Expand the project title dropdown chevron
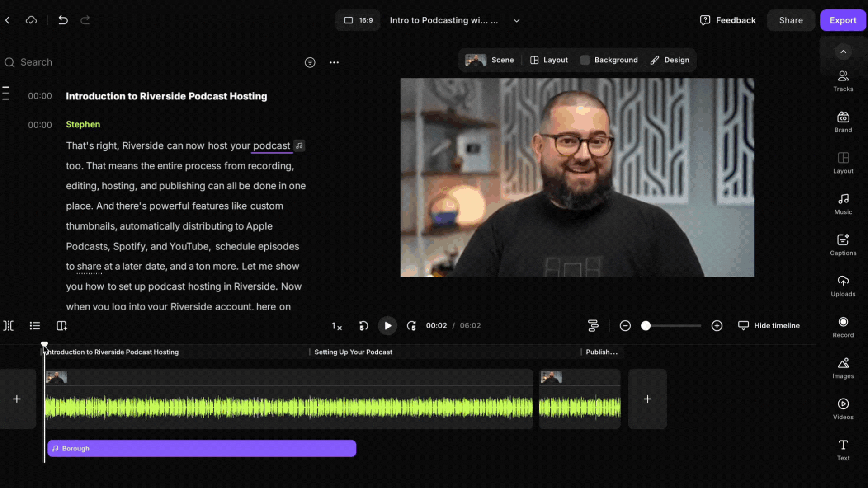Image resolution: width=868 pixels, height=488 pixels. tap(517, 21)
